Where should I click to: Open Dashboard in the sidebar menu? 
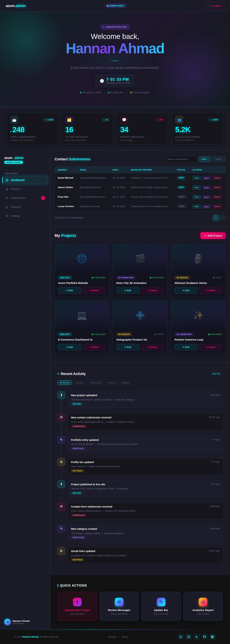click(x=25, y=180)
